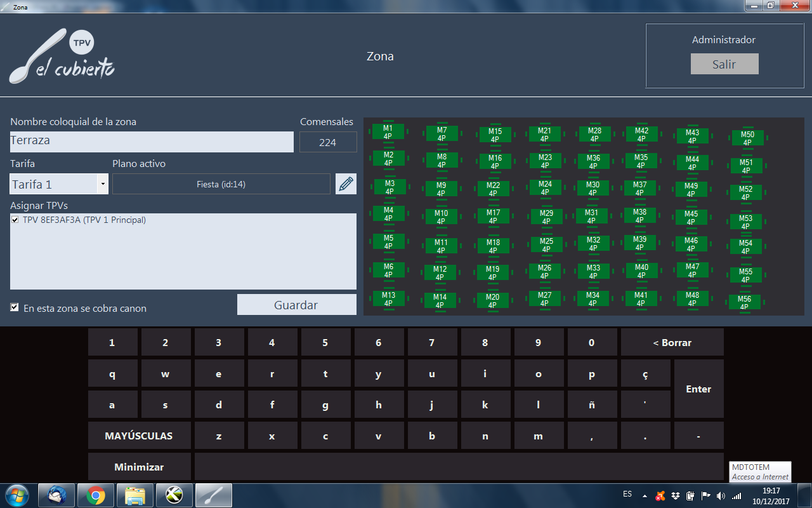The height and width of the screenshot is (508, 812).
Task: Open the volume control in system tray
Action: coord(721,496)
